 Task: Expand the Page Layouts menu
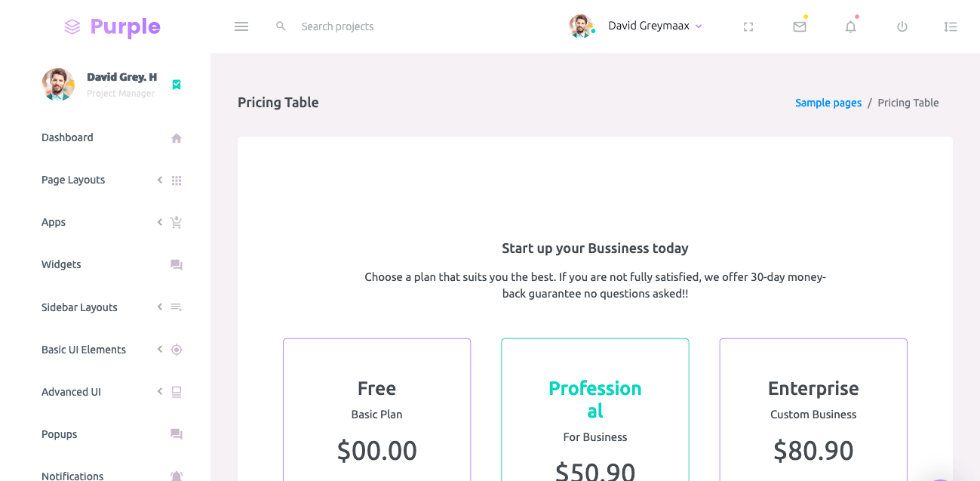[73, 180]
